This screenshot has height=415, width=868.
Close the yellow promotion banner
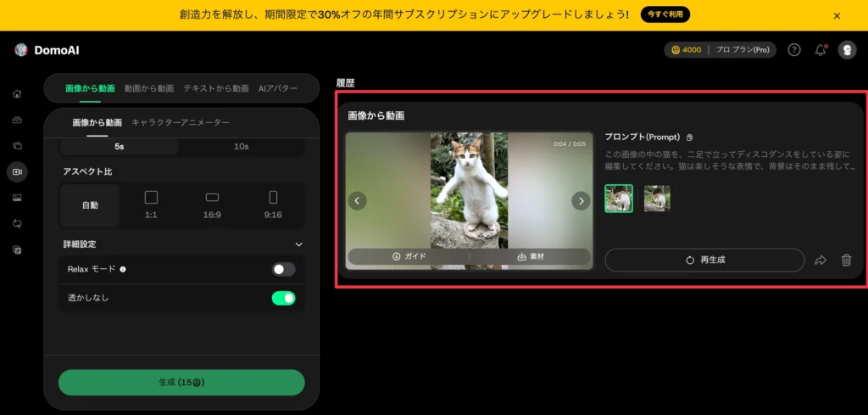click(837, 15)
